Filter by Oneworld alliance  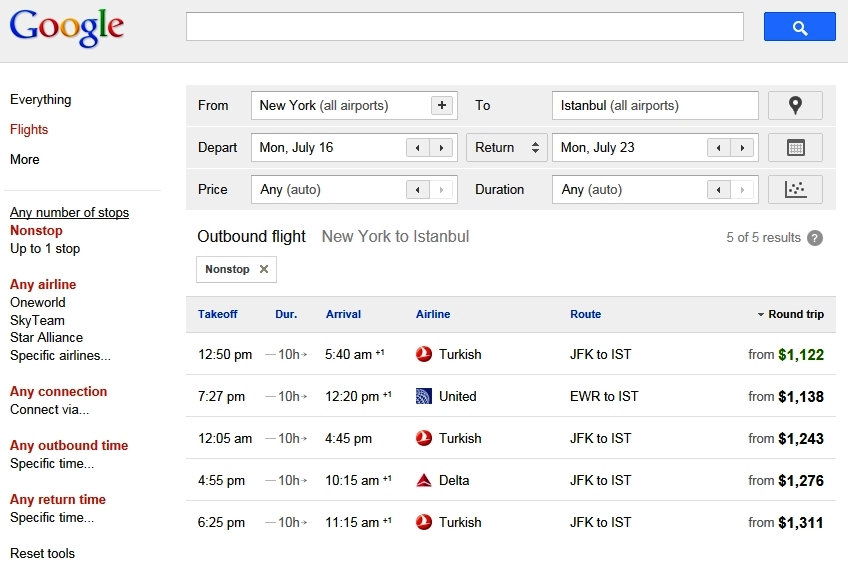point(37,302)
